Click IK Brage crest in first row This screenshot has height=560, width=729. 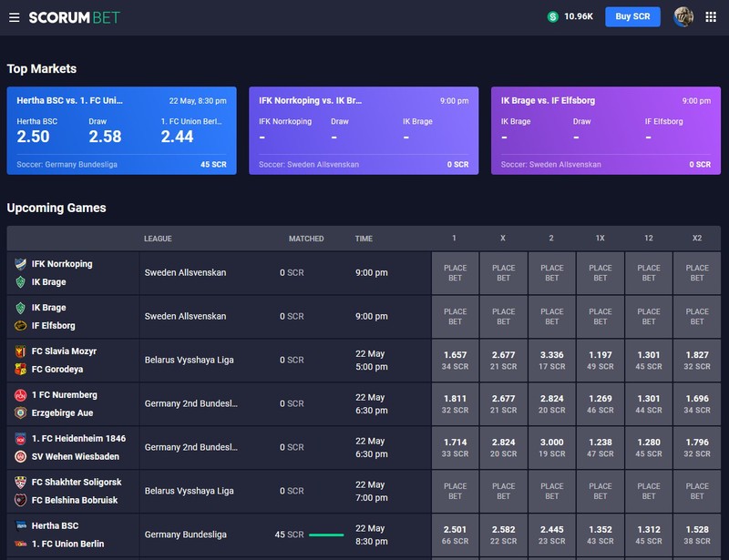tap(20, 282)
